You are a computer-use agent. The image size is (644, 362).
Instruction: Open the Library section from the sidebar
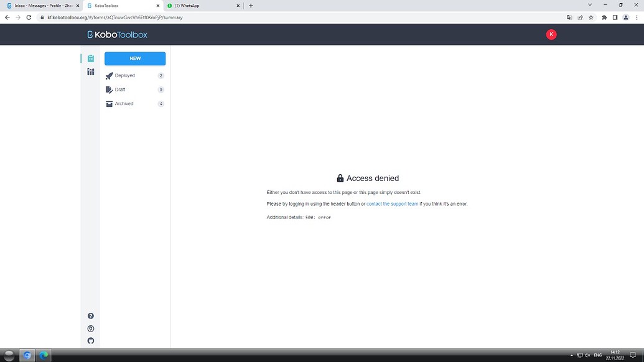pos(90,72)
